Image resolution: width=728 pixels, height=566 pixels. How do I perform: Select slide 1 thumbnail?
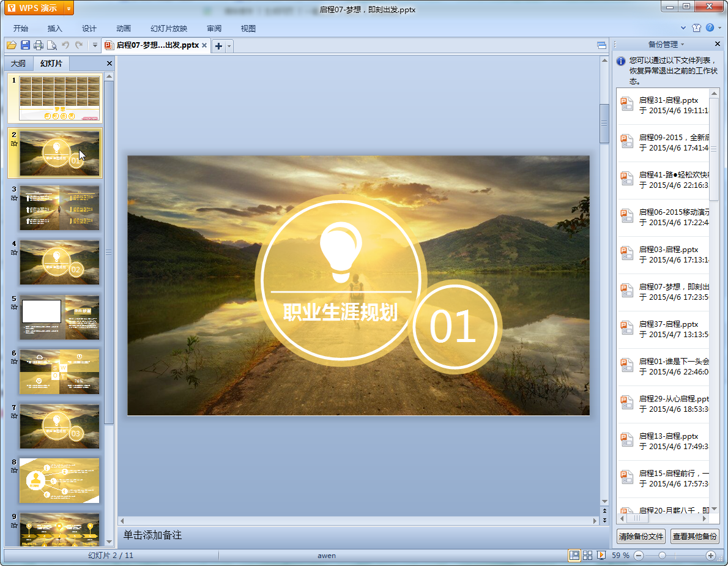59,98
